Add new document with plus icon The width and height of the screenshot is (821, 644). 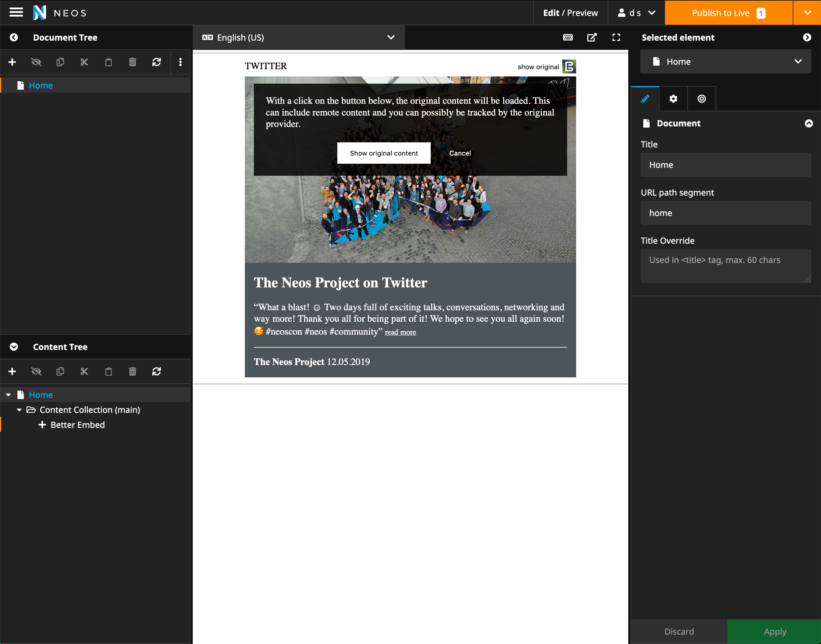click(12, 62)
